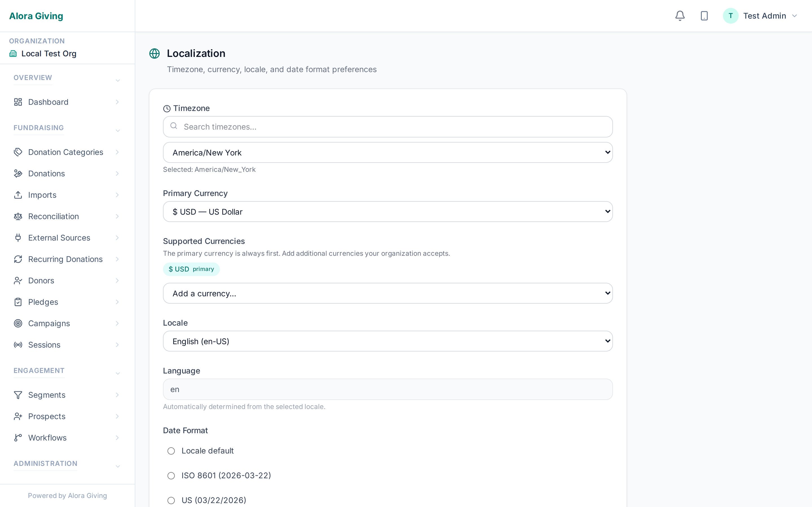Click the Reconciliation scales icon

[x=18, y=216]
